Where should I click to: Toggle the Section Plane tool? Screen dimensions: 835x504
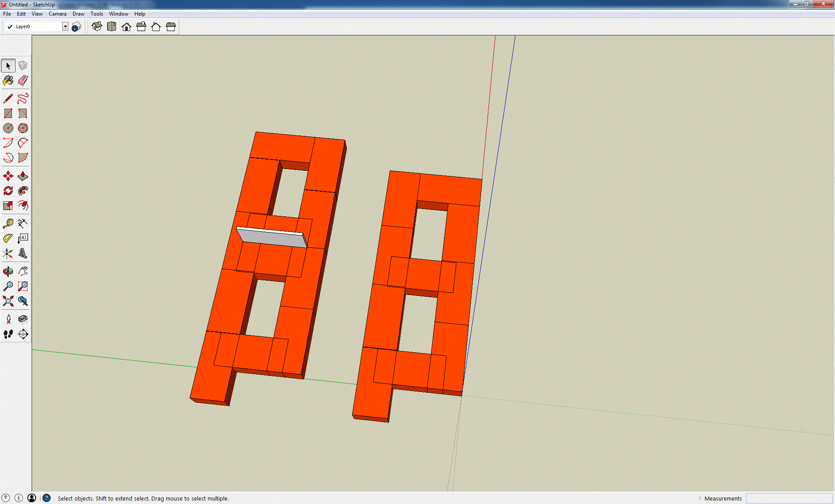pos(23,334)
